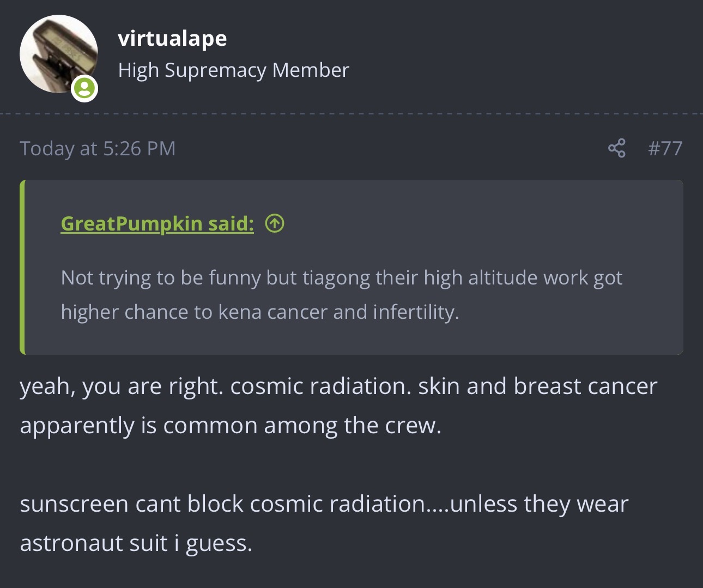Click the 'Today at 5:26 PM' timestamp
The height and width of the screenshot is (588, 703).
(98, 148)
